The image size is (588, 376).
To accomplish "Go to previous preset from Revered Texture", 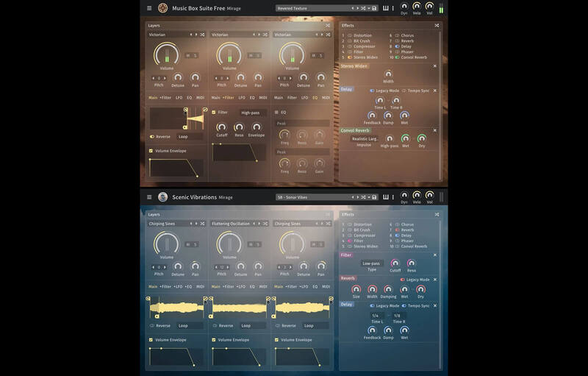I will coord(352,8).
